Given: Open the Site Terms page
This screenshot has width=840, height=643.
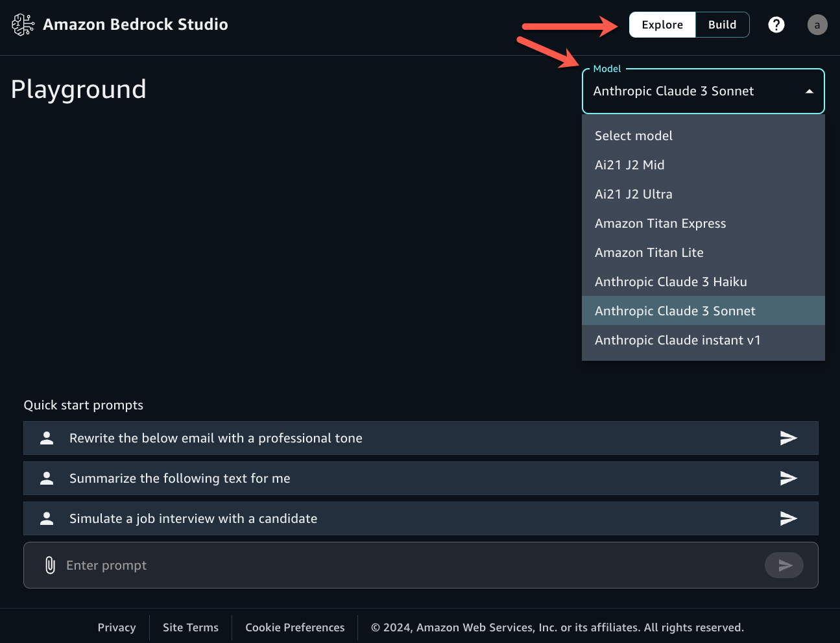Looking at the screenshot, I should [x=190, y=627].
